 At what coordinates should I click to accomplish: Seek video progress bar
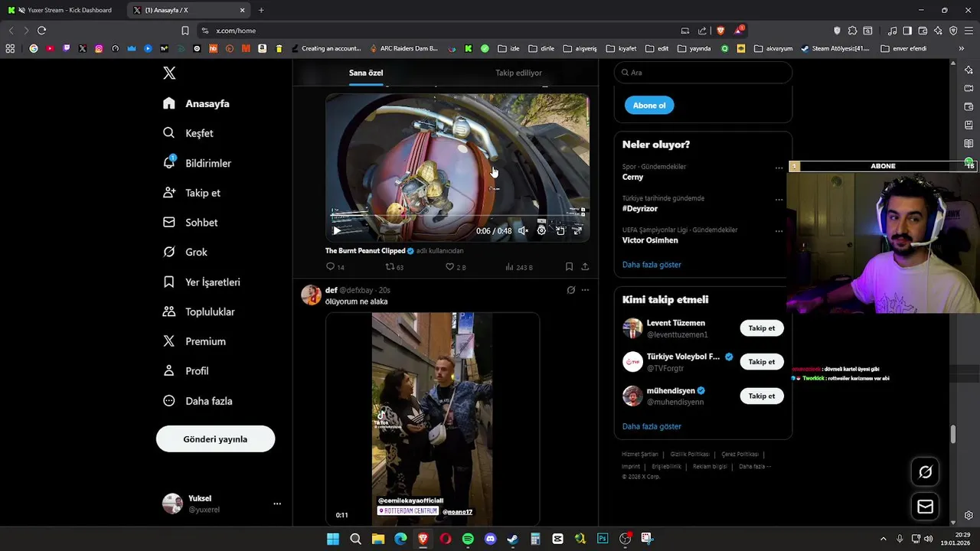pos(458,216)
